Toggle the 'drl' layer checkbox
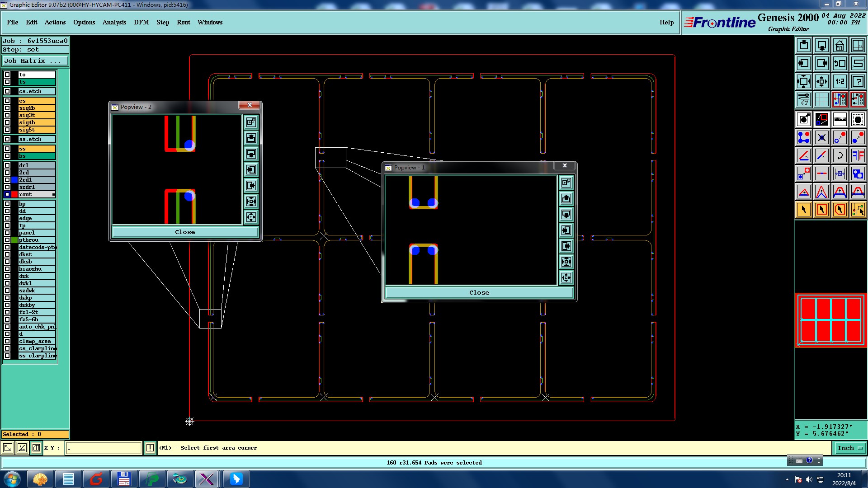 7,165
